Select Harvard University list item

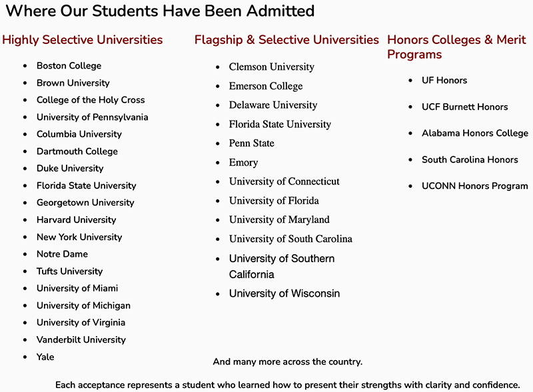click(x=76, y=220)
